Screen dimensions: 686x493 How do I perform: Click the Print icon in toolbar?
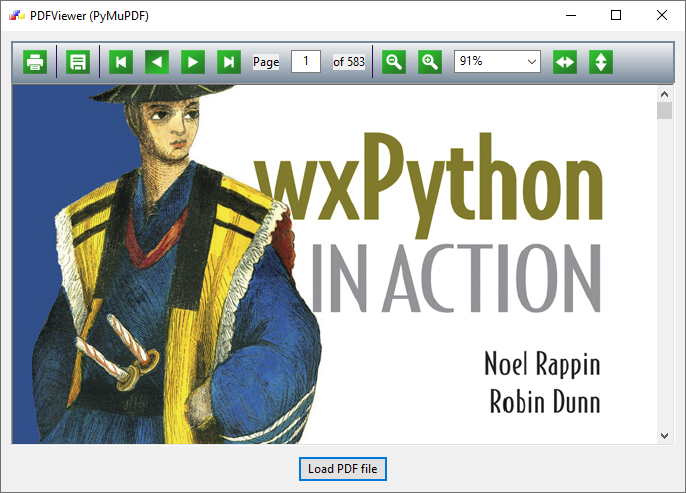[x=35, y=62]
